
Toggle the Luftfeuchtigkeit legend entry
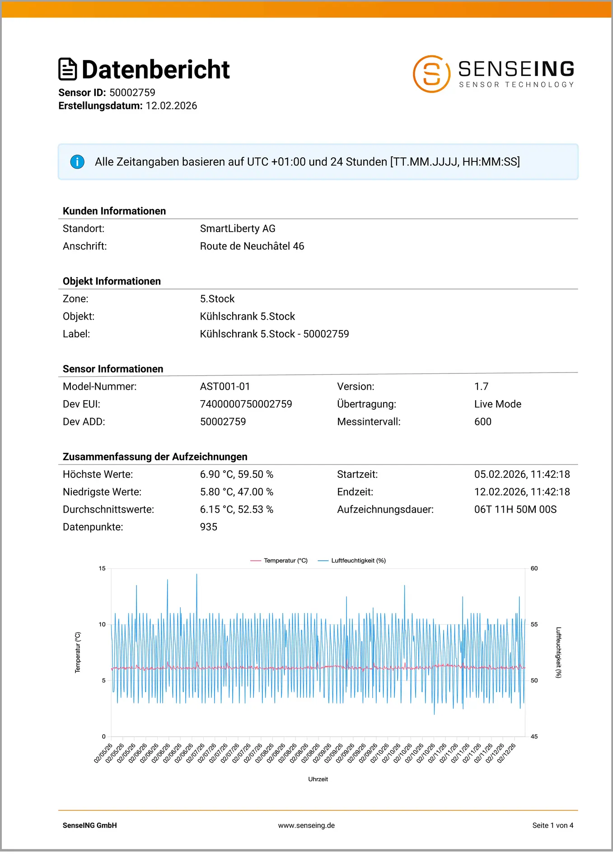(352, 561)
